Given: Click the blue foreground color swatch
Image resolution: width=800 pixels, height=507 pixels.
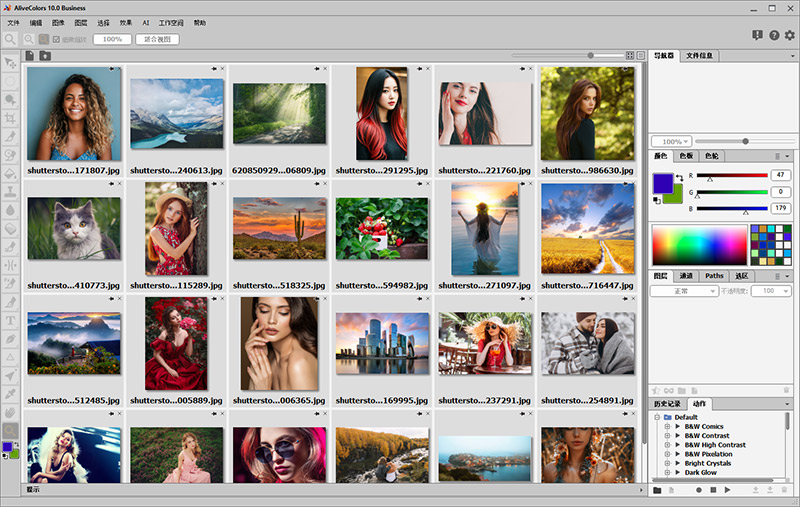Looking at the screenshot, I should pyautogui.click(x=661, y=182).
